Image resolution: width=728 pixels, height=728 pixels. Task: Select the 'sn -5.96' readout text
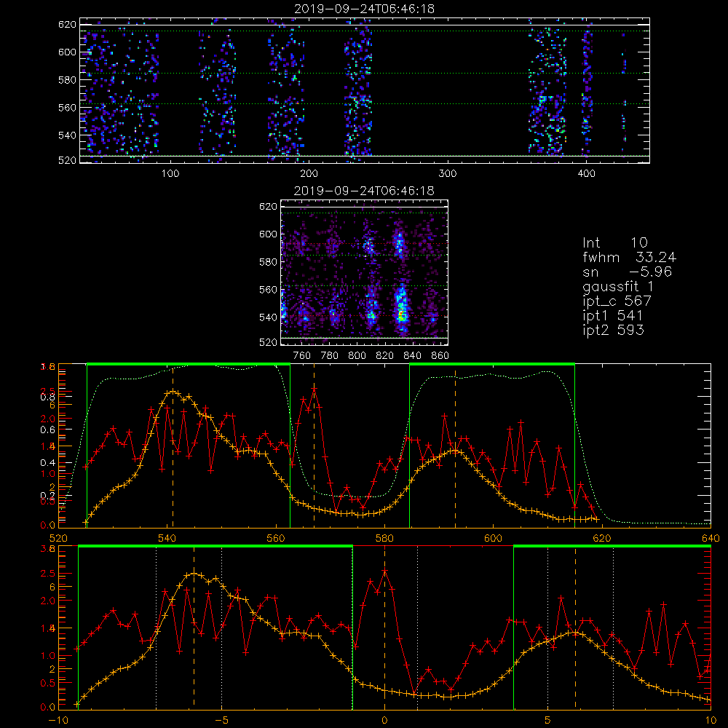[627, 272]
